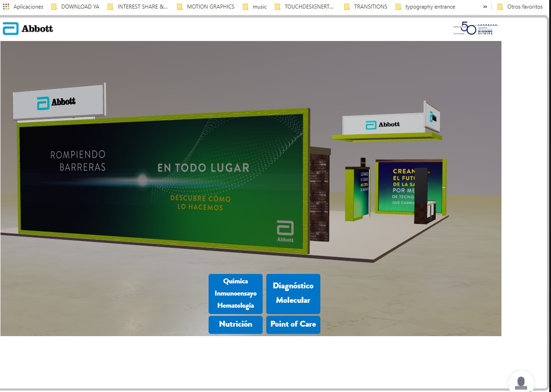The height and width of the screenshot is (392, 551).
Task: Click the 'DESCUBRE CÓMO LO HACEMOS' text
Action: click(x=200, y=203)
